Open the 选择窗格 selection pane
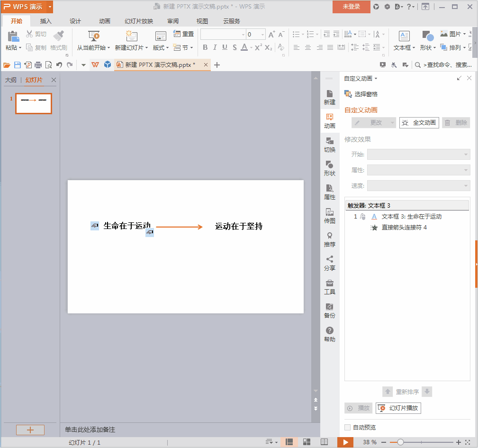The width and height of the screenshot is (478, 448). click(x=361, y=94)
